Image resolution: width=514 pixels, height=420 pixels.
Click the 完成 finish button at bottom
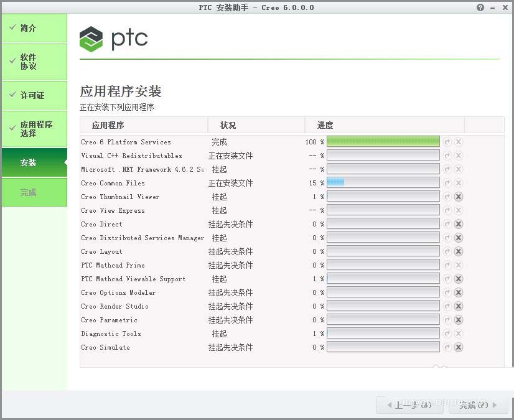(x=478, y=405)
